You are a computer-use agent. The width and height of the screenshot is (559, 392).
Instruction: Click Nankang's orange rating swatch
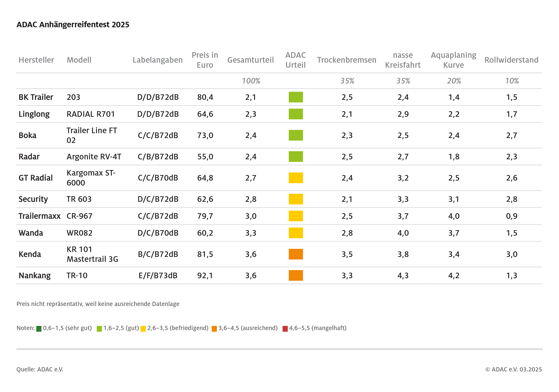pyautogui.click(x=296, y=275)
